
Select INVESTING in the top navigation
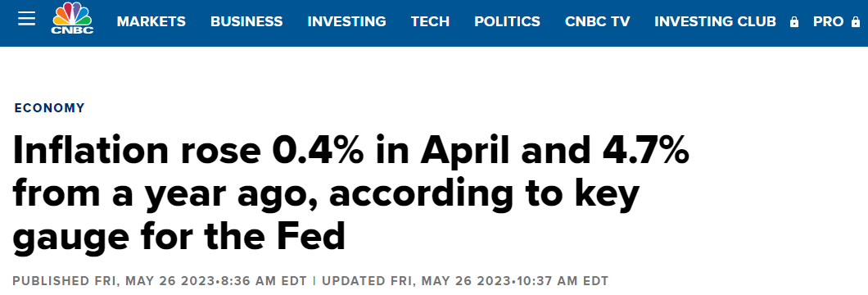[x=346, y=21]
